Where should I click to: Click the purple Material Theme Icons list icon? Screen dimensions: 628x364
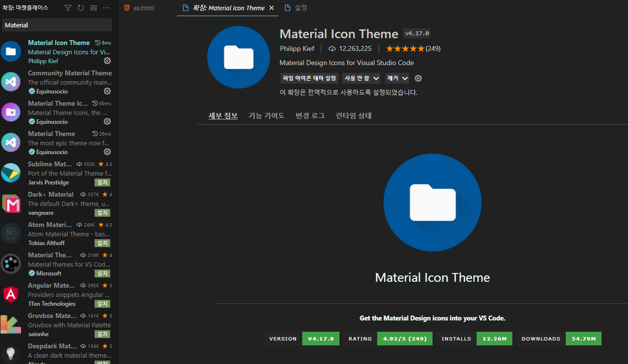click(x=11, y=112)
